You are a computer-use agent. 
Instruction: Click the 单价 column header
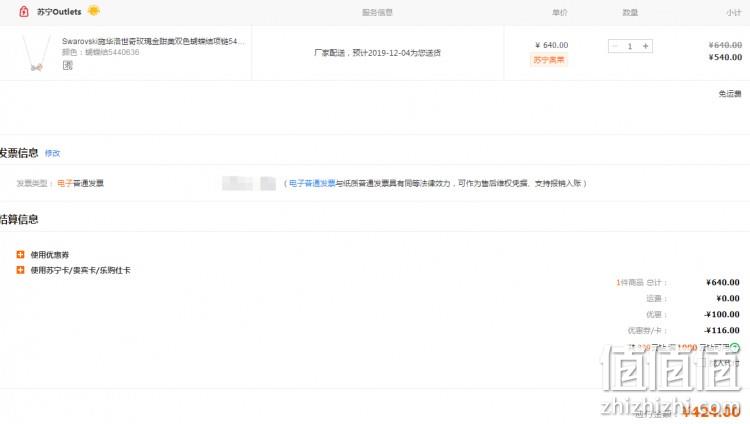pos(560,12)
